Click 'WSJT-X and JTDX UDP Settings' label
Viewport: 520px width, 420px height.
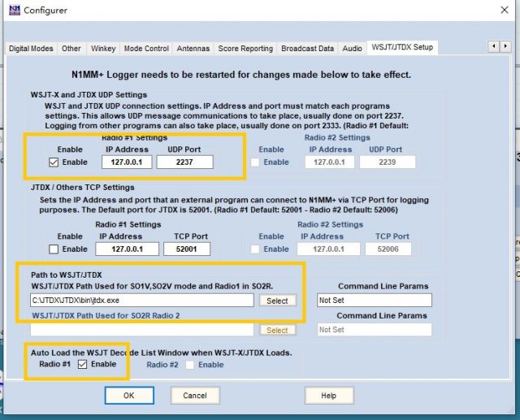(89, 95)
